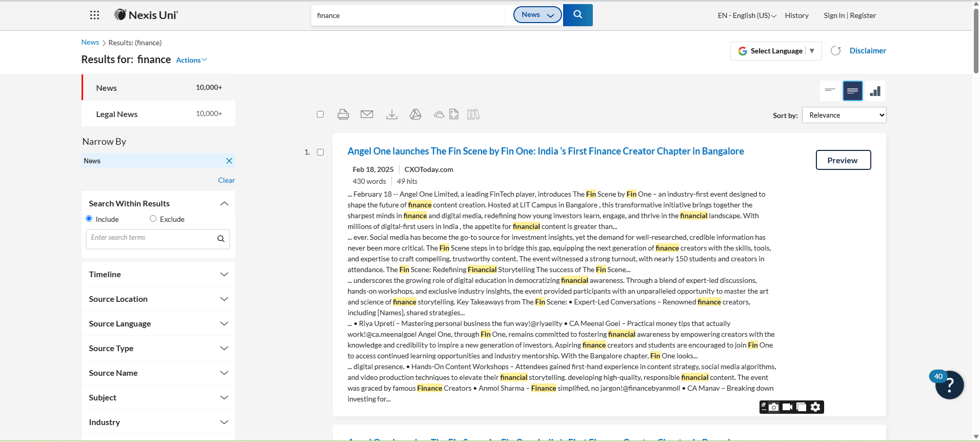Send results to Google Drive

(x=415, y=114)
